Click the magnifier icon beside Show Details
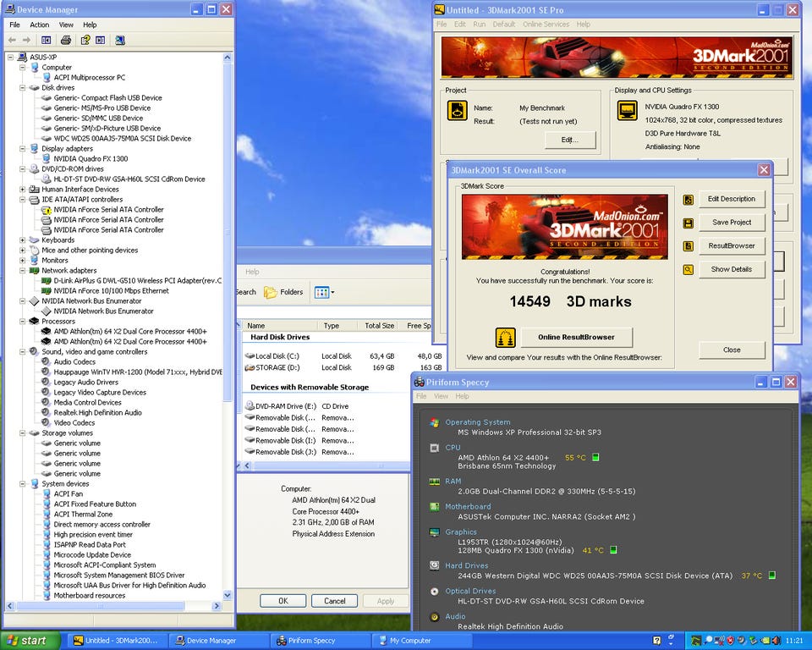 pos(689,270)
